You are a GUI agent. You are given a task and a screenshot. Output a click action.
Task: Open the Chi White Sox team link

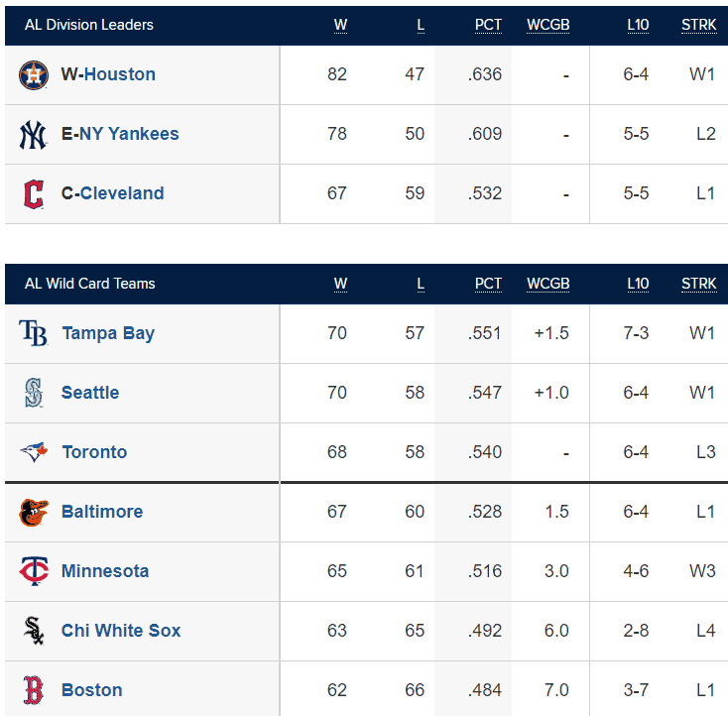[x=121, y=630]
